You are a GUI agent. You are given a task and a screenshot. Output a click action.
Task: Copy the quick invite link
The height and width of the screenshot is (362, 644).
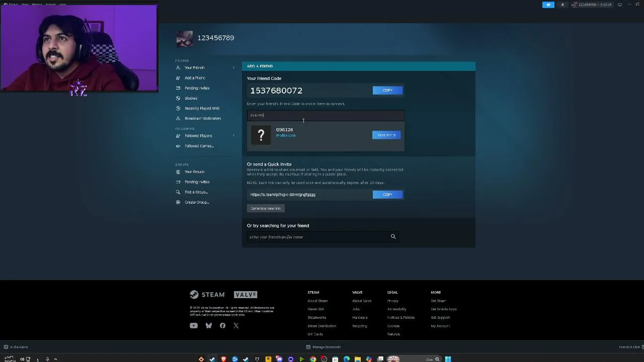387,195
